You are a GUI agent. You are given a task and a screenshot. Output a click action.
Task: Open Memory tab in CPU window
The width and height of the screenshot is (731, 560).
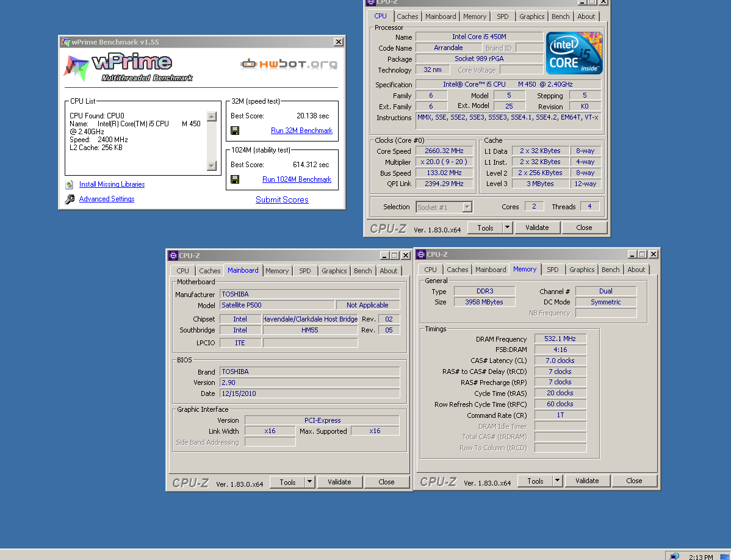(475, 16)
